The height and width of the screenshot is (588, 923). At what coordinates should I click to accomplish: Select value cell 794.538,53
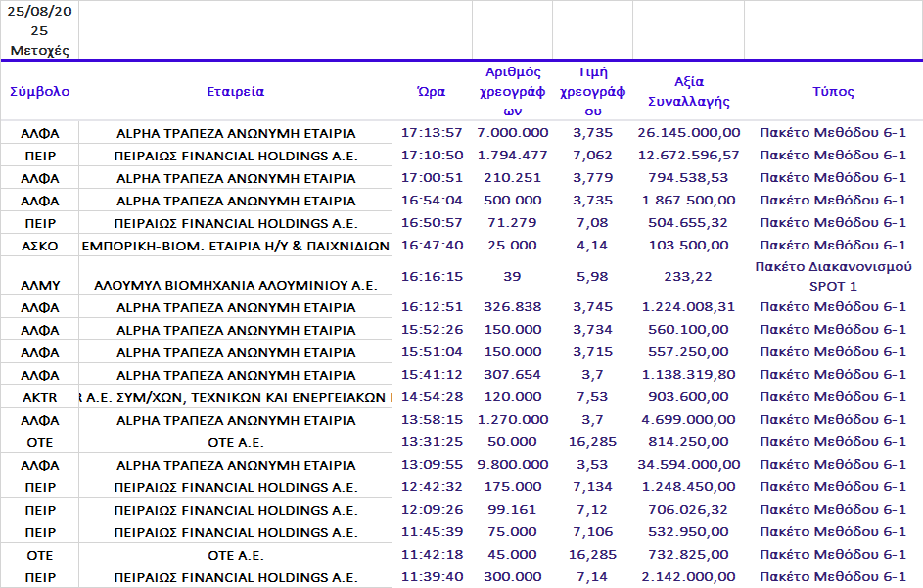coord(688,178)
